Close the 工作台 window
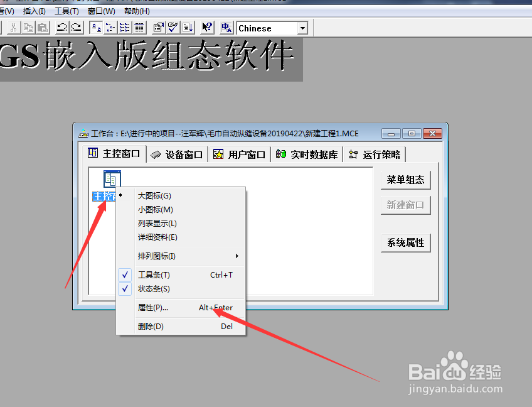532x407 pixels. click(433, 134)
